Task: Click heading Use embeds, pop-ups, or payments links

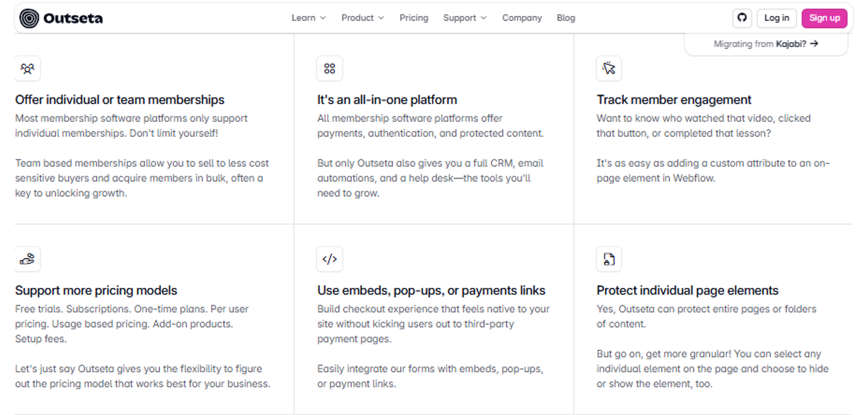Action: click(431, 290)
